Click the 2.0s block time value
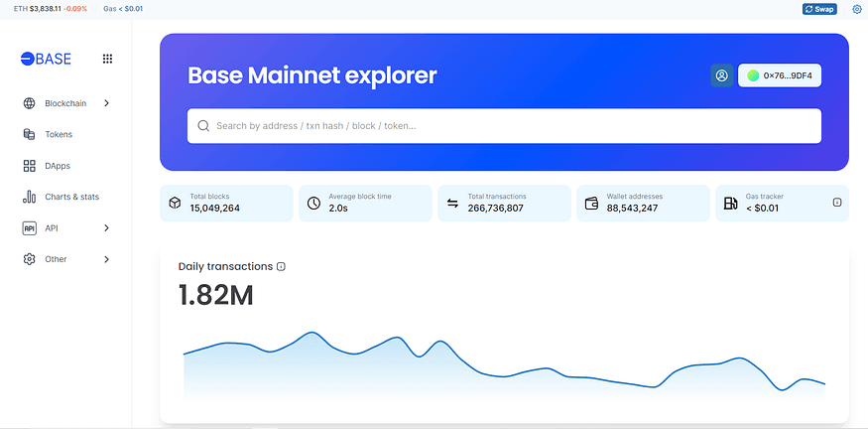The height and width of the screenshot is (429, 868). click(337, 209)
